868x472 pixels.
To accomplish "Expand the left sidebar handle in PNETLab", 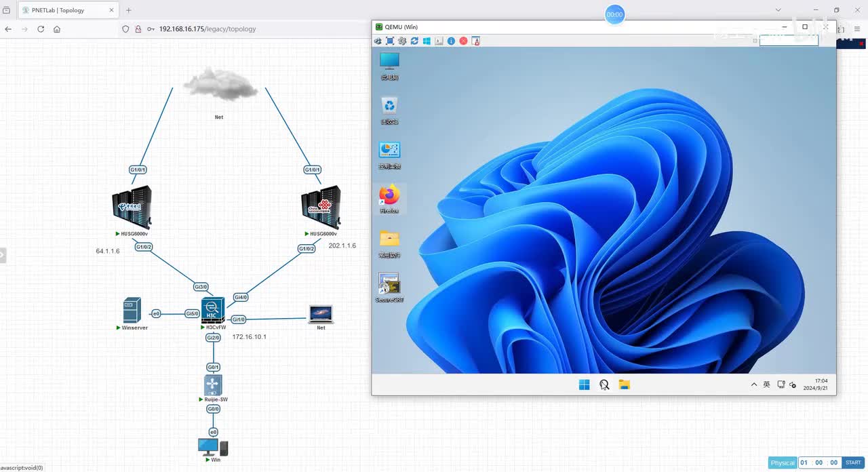I will tap(3, 255).
